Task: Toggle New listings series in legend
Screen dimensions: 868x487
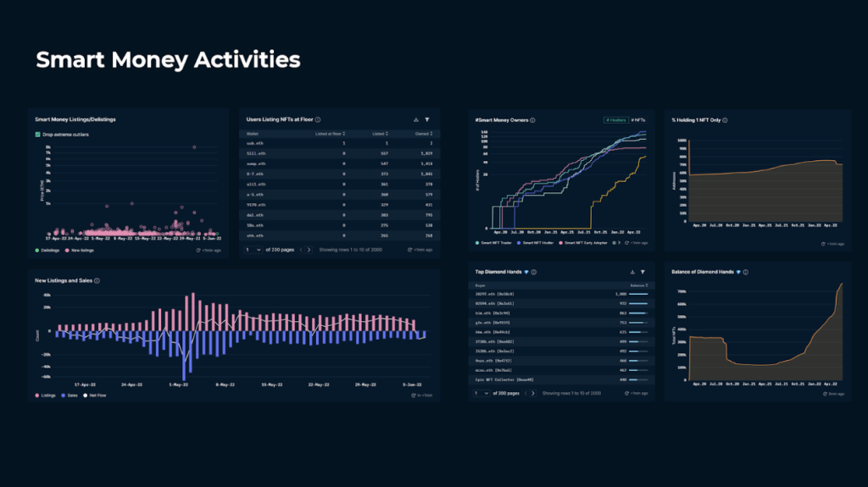Action: click(79, 250)
